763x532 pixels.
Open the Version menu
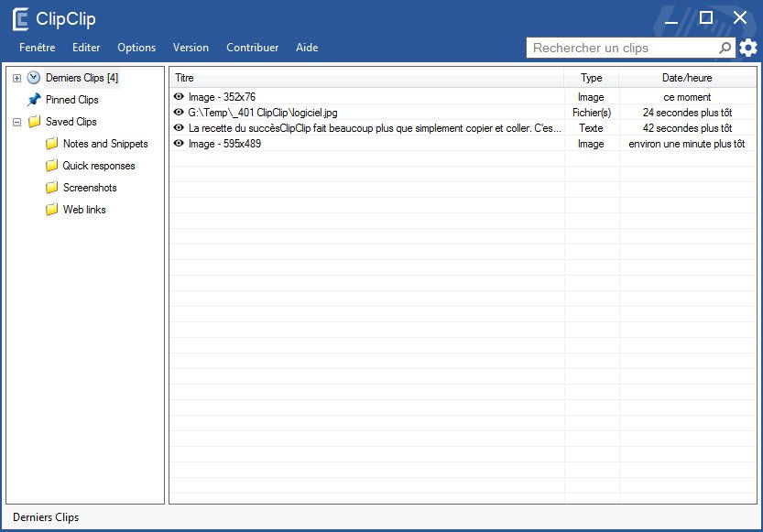click(x=191, y=48)
